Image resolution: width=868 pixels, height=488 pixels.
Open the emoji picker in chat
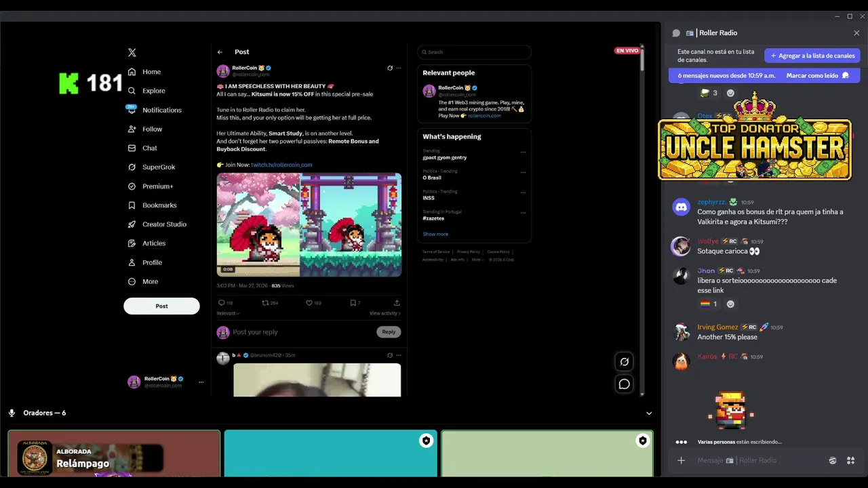(833, 461)
